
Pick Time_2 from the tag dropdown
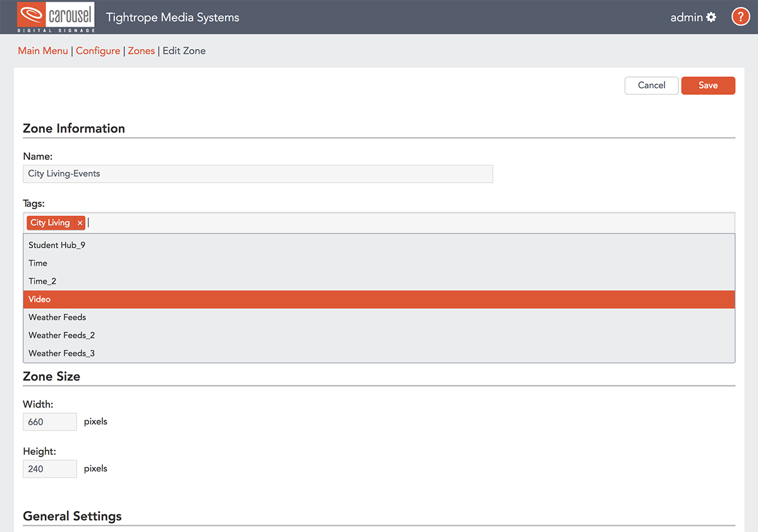[42, 281]
